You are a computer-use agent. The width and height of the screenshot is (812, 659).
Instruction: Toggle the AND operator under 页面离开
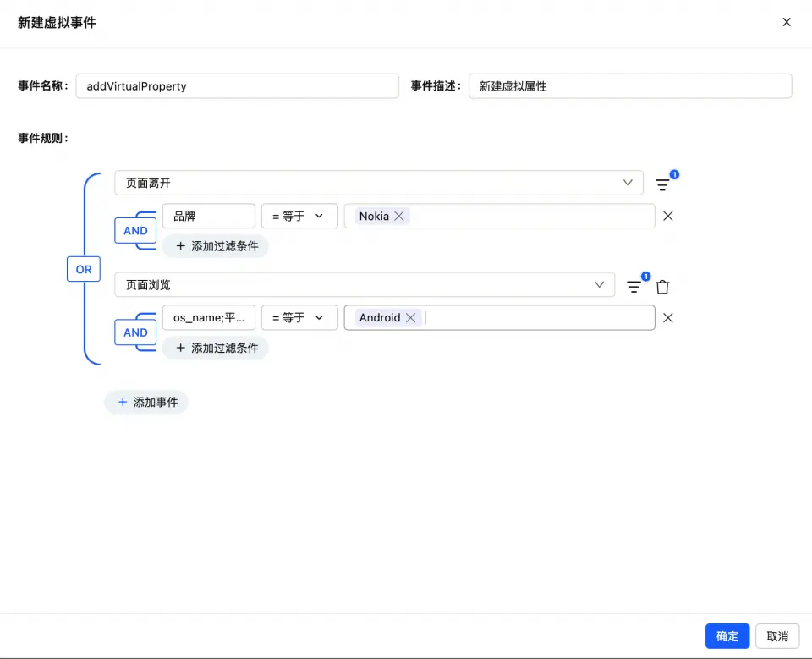[x=135, y=231]
